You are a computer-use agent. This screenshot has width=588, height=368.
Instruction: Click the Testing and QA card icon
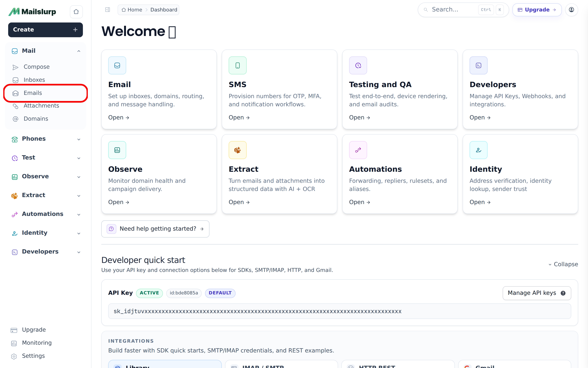tap(358, 65)
